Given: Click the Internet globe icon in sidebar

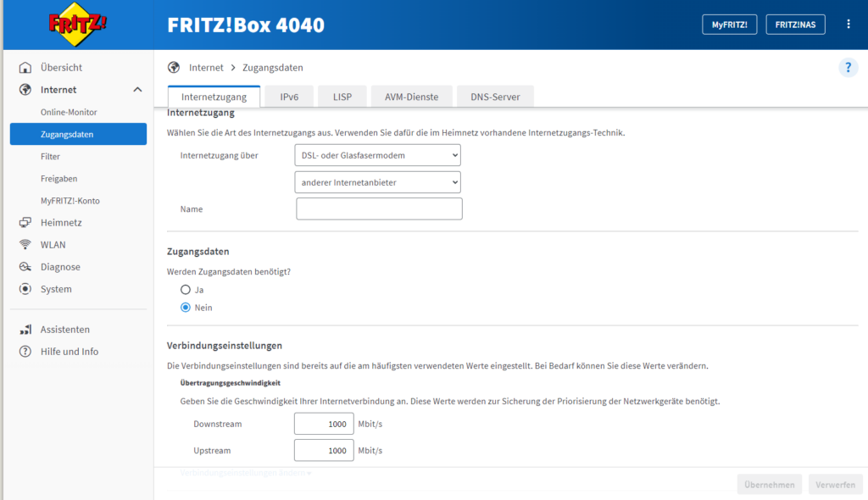Looking at the screenshot, I should (25, 90).
